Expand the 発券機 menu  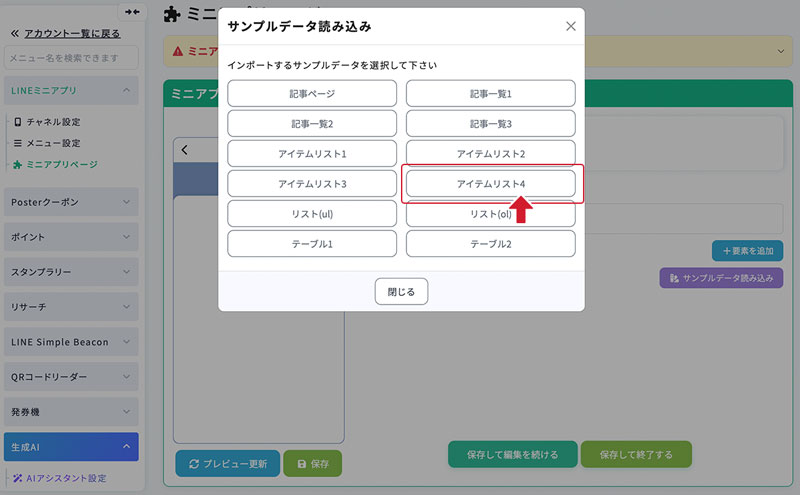coord(71,412)
